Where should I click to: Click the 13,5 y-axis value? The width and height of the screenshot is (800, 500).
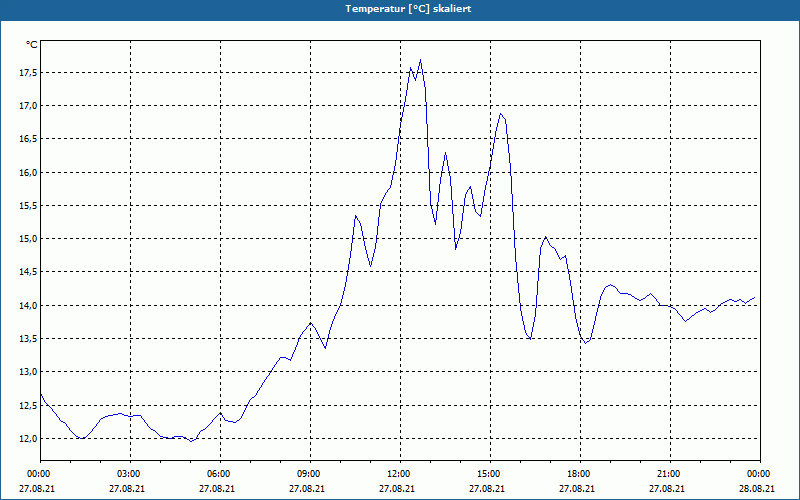[x=28, y=339]
